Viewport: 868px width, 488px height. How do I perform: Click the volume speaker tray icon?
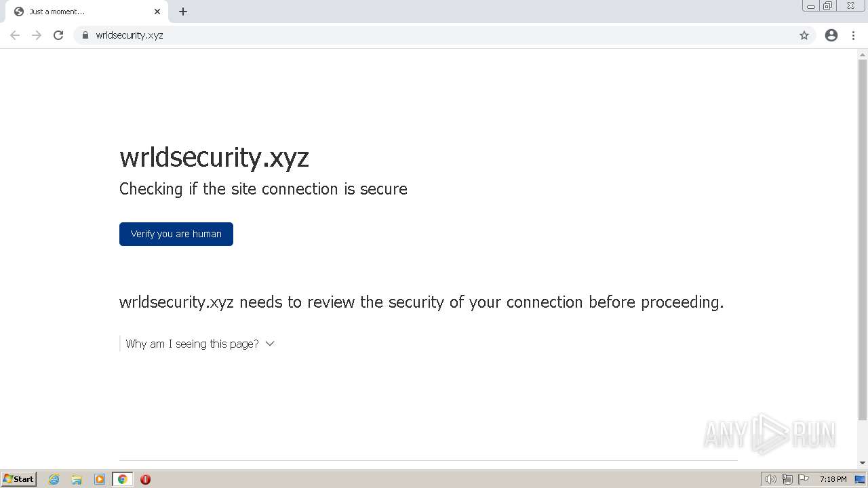[770, 479]
